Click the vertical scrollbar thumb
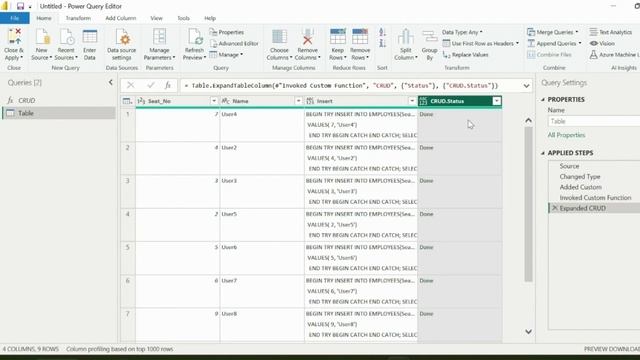The image size is (640, 360). point(528,204)
